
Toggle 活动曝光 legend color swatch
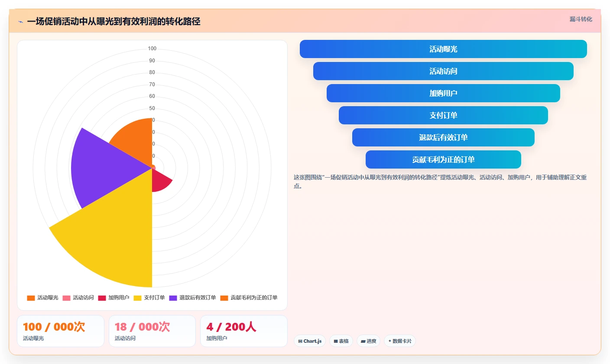pos(31,298)
